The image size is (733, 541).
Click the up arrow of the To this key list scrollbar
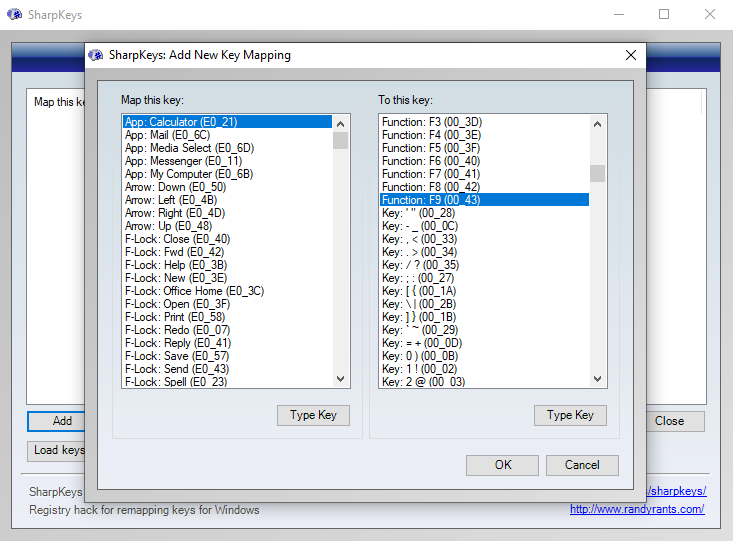[x=597, y=124]
